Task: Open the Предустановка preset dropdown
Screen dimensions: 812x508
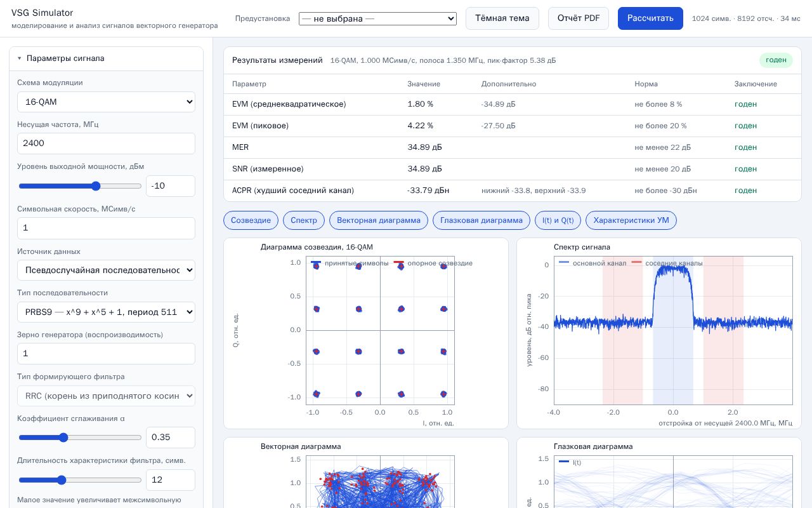Action: pos(377,18)
